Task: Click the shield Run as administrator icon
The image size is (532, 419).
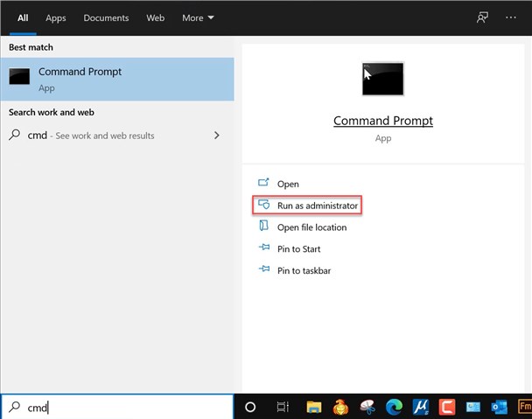Action: 263,204
